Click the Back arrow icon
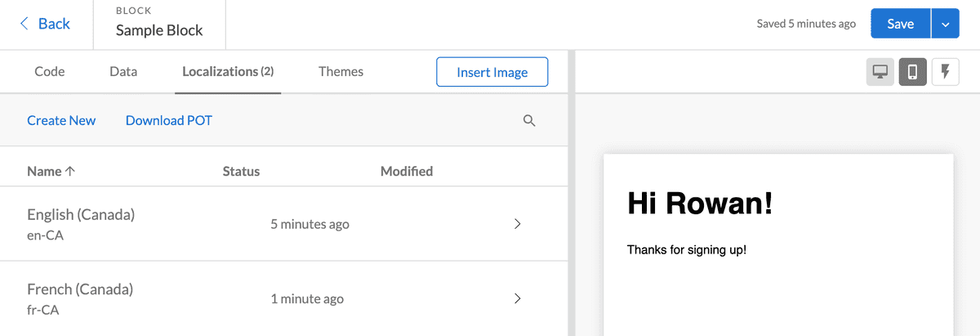The width and height of the screenshot is (980, 336). [24, 24]
